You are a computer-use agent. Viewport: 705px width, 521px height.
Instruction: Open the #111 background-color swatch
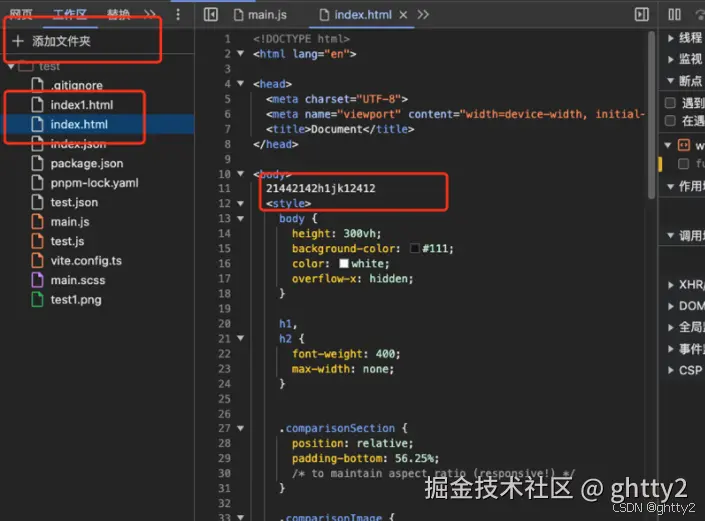(415, 248)
